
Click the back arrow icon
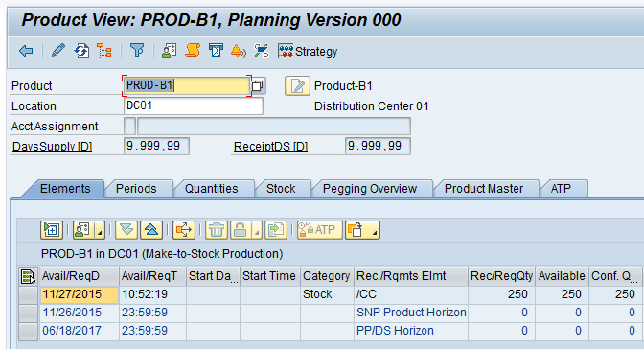click(x=26, y=51)
